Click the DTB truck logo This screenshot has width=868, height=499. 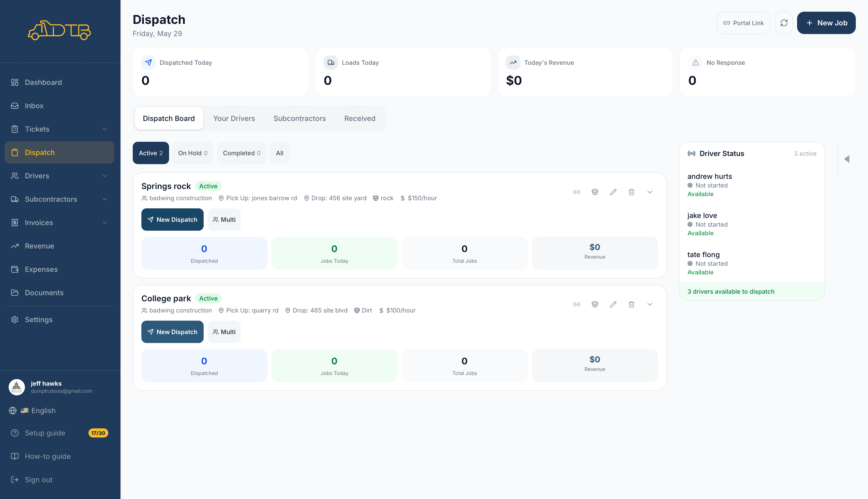coord(59,30)
